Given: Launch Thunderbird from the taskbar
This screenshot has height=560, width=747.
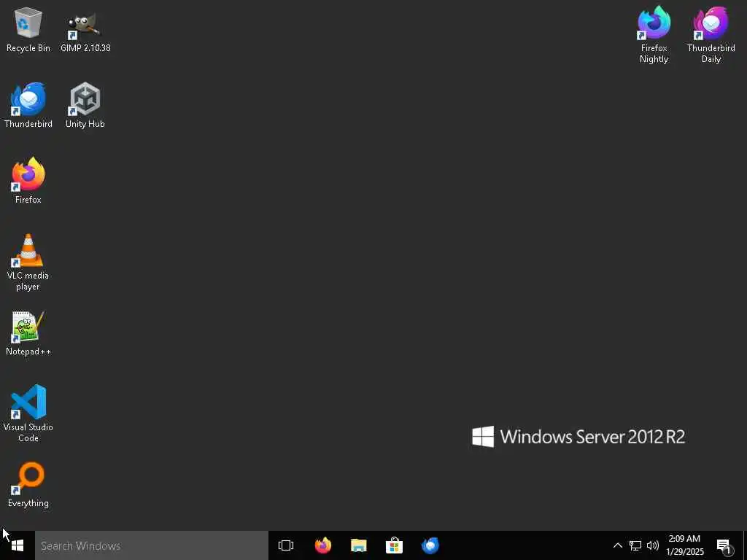Looking at the screenshot, I should 430,545.
